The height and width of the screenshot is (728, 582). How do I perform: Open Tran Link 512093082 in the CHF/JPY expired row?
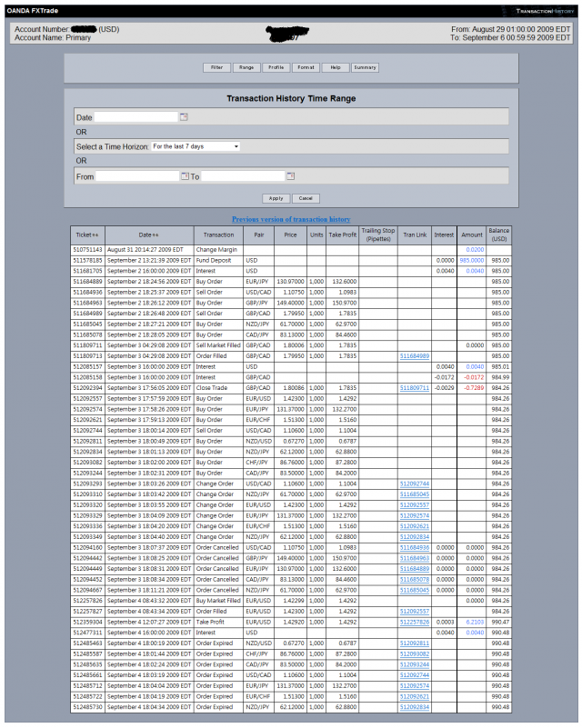(415, 654)
